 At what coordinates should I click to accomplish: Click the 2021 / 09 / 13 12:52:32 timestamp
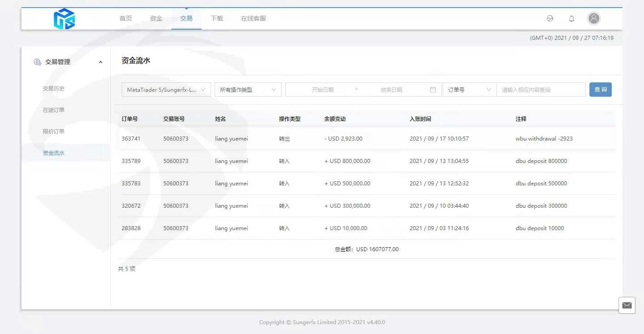pos(439,184)
